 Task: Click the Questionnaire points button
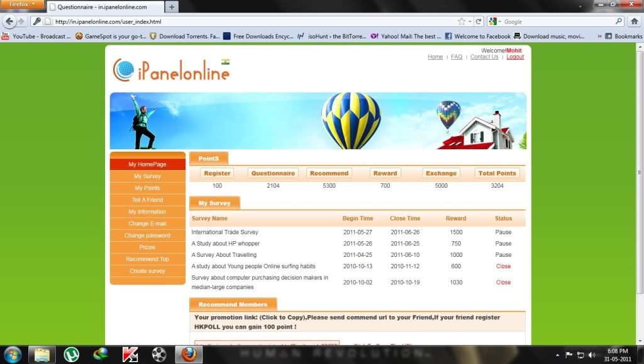click(273, 173)
